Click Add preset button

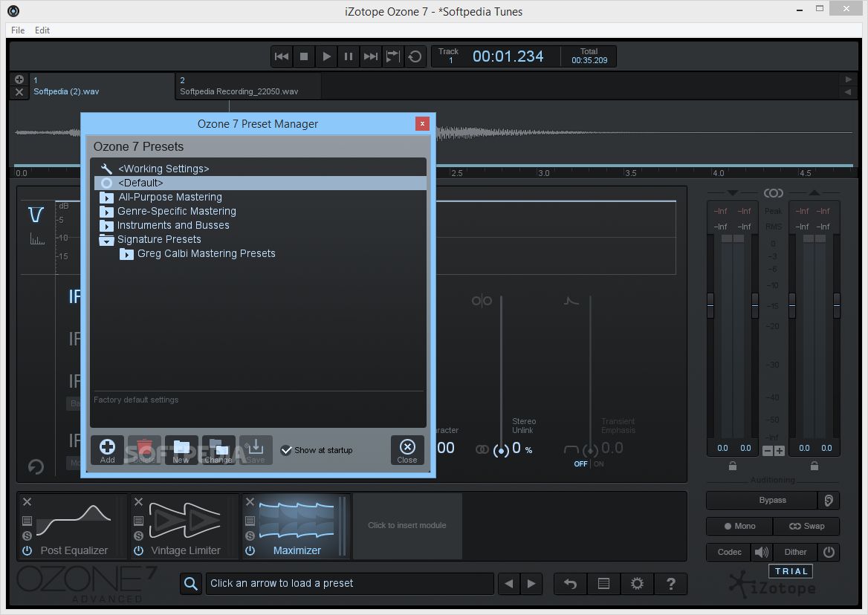pos(108,450)
